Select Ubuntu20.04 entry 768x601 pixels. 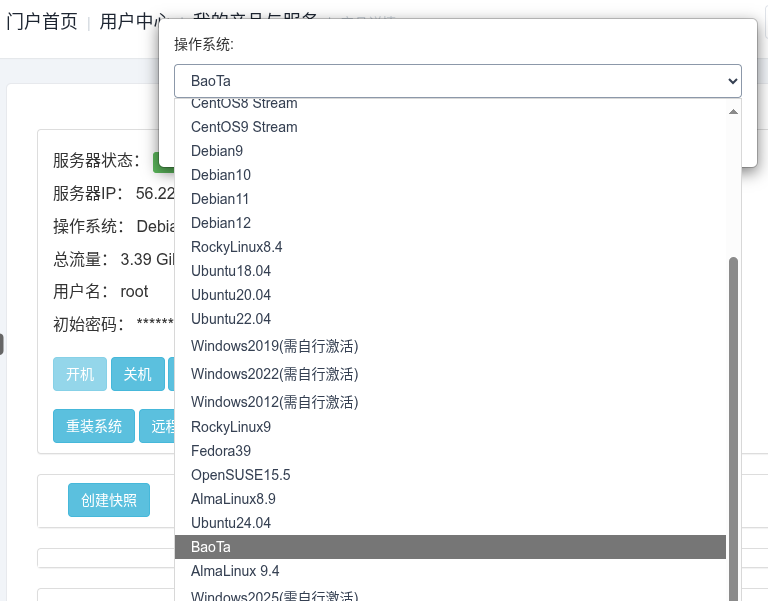coord(450,295)
